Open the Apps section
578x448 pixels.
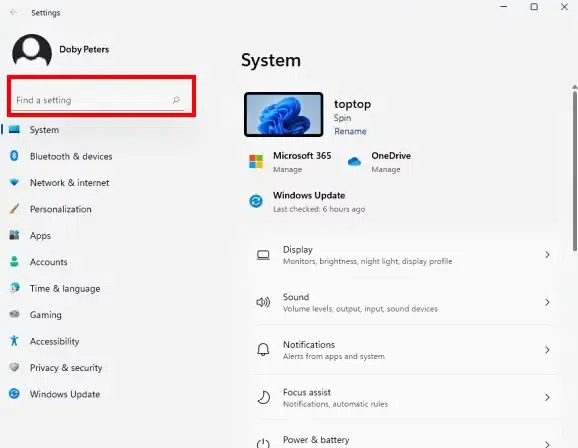40,236
